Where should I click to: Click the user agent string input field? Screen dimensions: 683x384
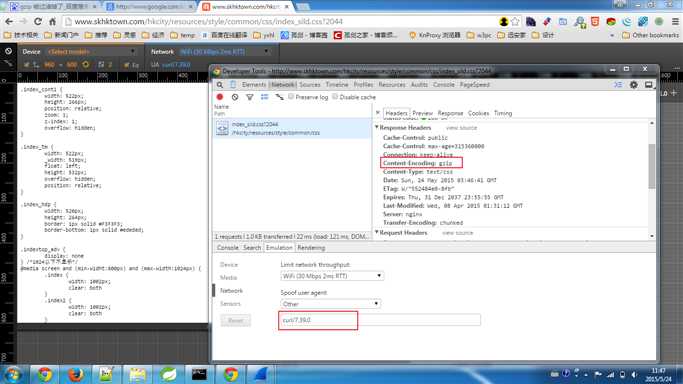[379, 320]
